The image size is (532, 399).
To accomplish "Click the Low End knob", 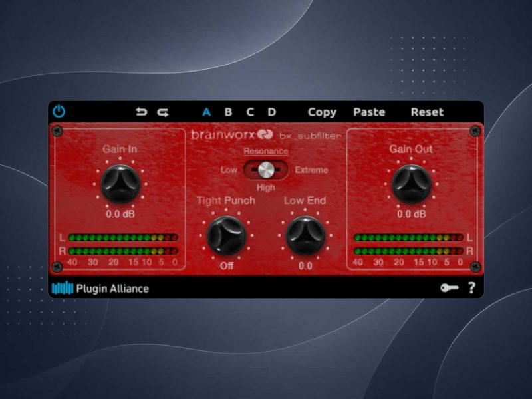I will click(305, 235).
